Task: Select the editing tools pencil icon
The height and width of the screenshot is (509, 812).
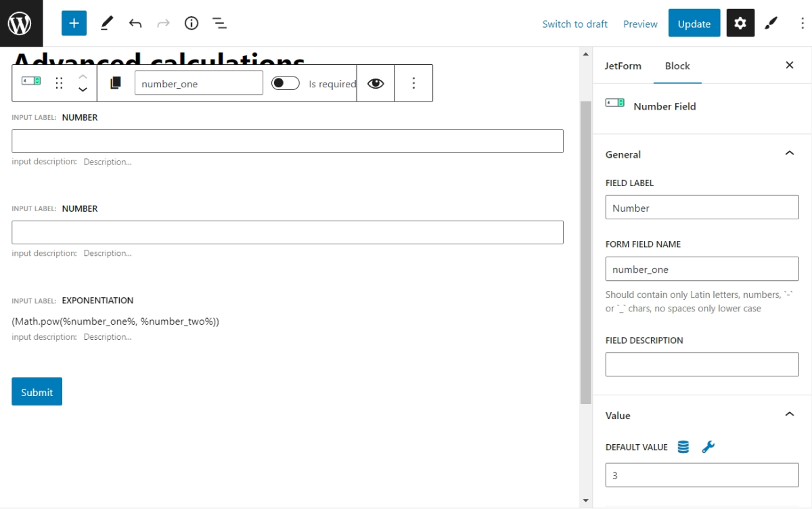Action: point(106,22)
